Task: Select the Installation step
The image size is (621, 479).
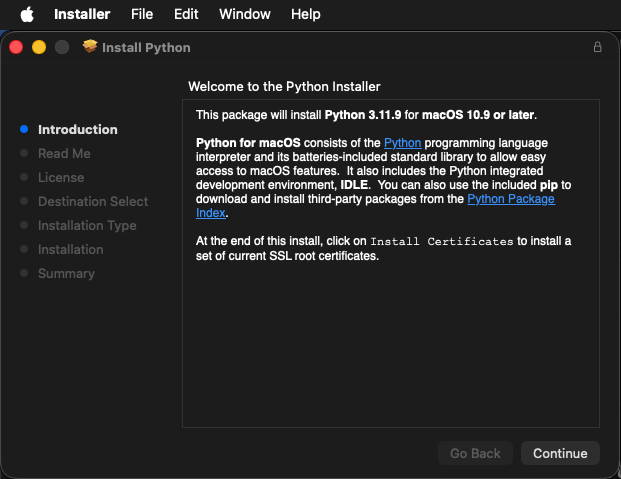Action: (x=70, y=249)
